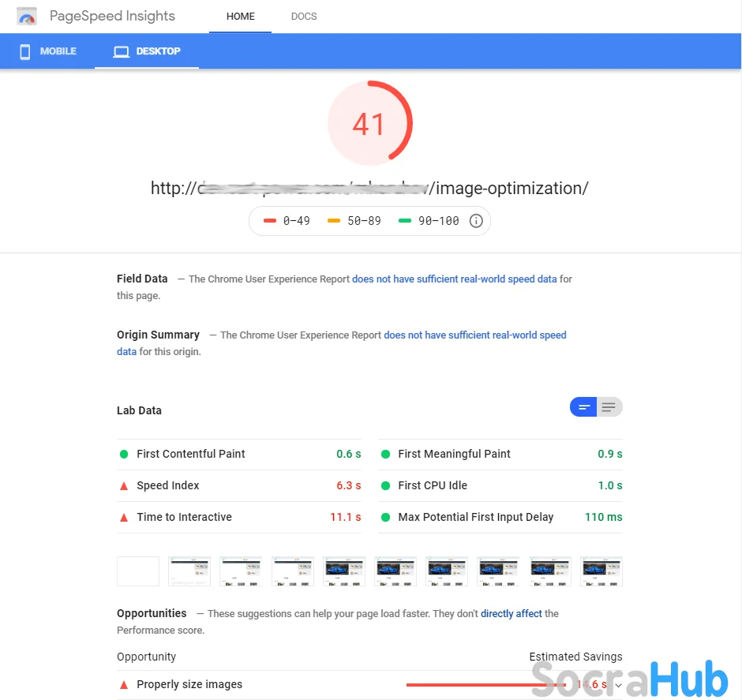The height and width of the screenshot is (700, 742).
Task: Click the performance score gauge showing 41
Action: pyautogui.click(x=369, y=124)
